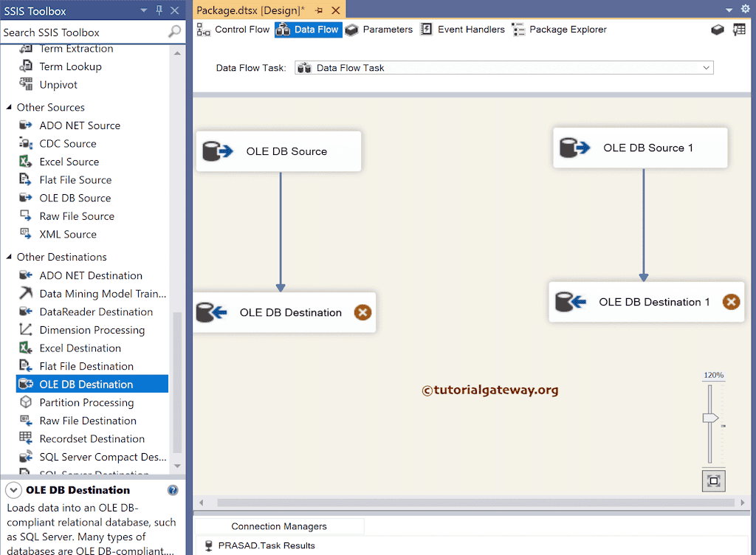Image resolution: width=756 pixels, height=555 pixels.
Task: Select the XML Source icon
Action: pyautogui.click(x=26, y=234)
